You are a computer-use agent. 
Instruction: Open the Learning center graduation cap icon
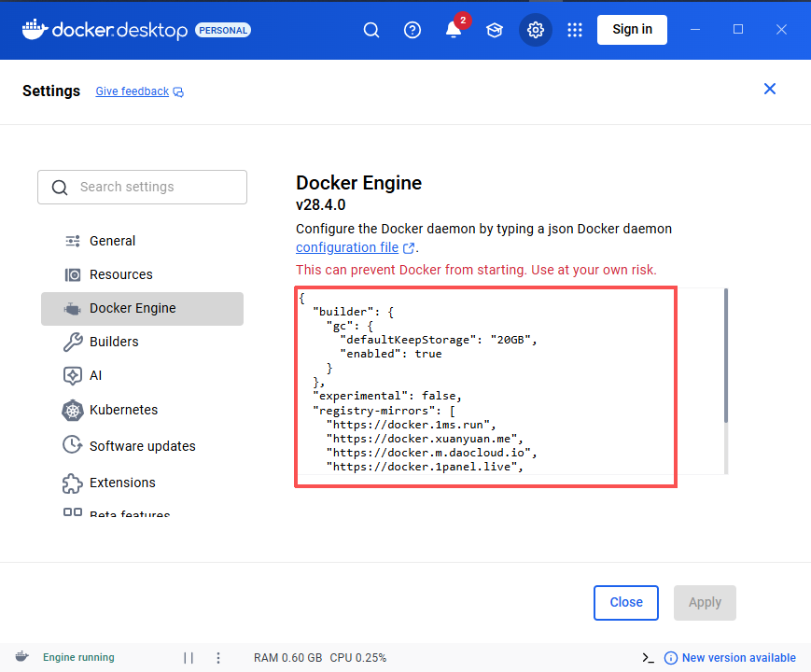pos(495,30)
